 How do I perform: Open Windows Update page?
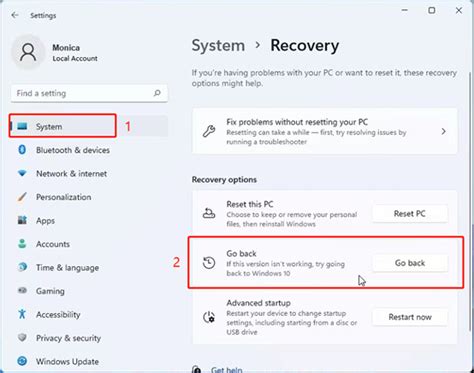click(89, 361)
